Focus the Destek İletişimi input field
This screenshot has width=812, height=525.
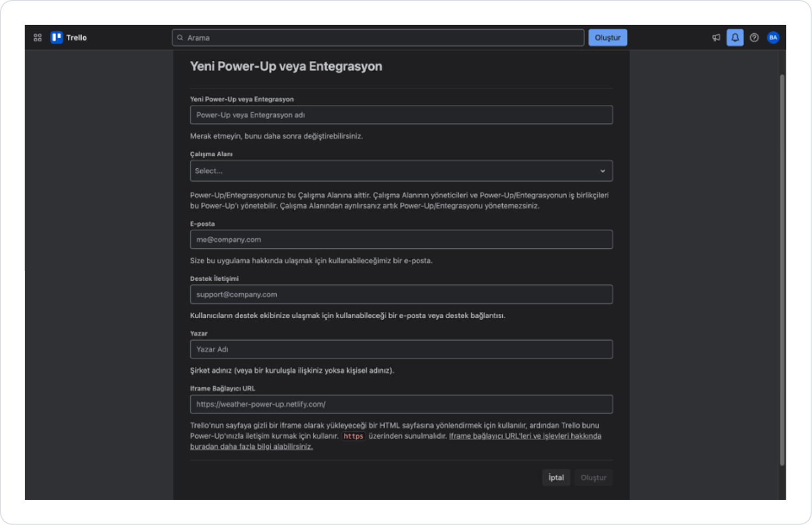click(x=401, y=294)
